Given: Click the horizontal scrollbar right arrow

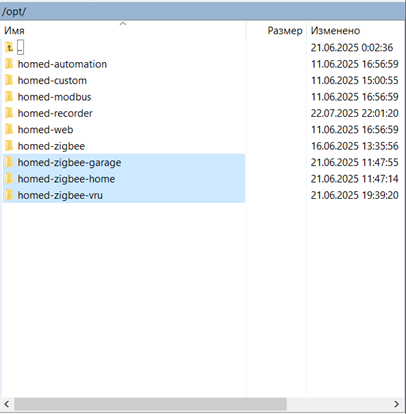Looking at the screenshot, I should (x=397, y=404).
